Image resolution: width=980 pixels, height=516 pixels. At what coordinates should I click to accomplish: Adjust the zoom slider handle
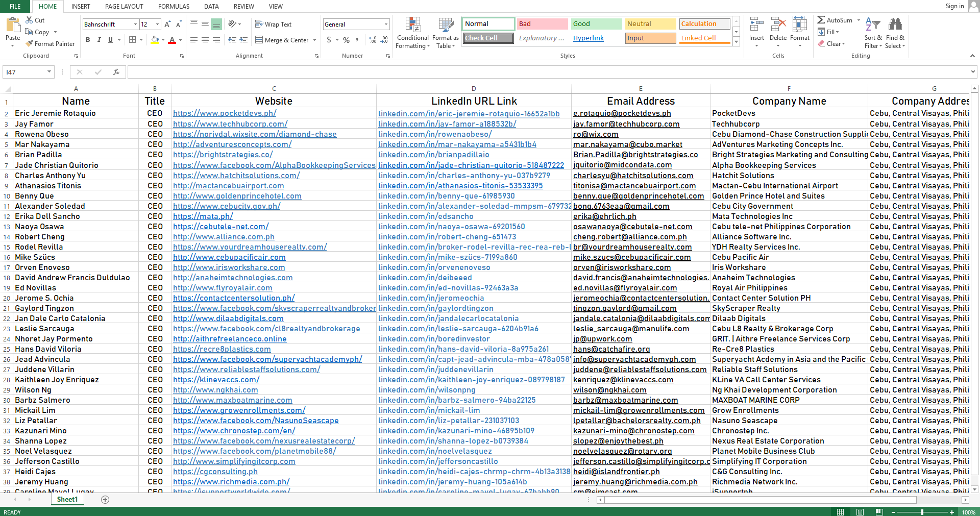coord(922,512)
